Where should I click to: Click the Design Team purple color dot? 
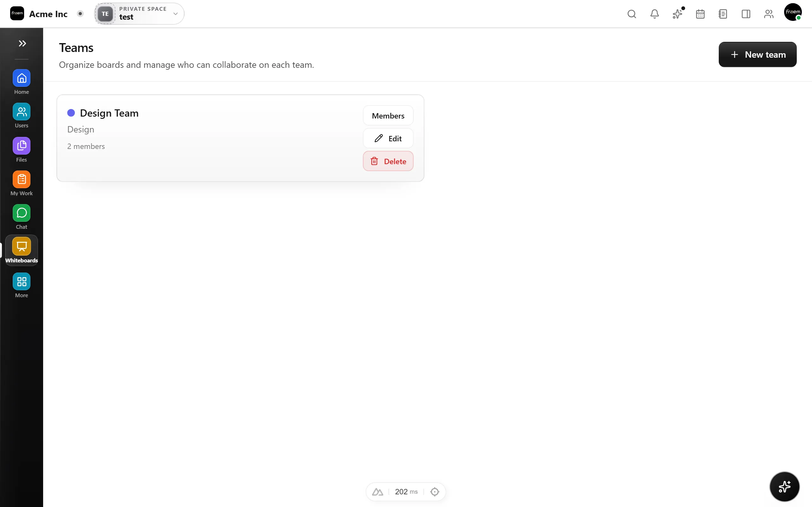71,113
